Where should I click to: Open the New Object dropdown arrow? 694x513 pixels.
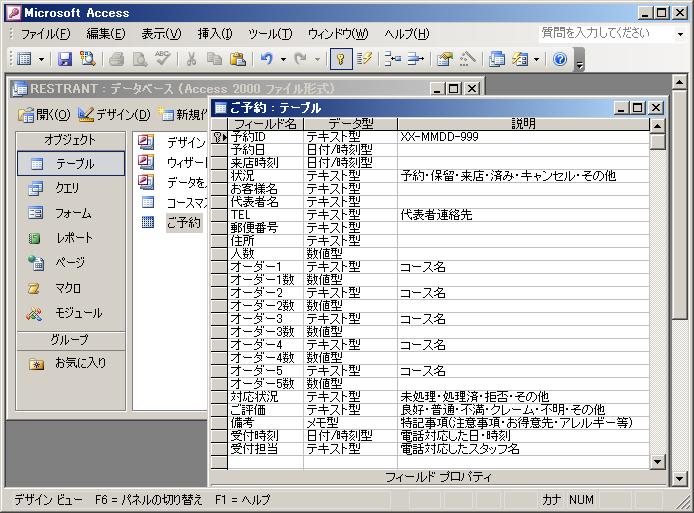pos(536,59)
